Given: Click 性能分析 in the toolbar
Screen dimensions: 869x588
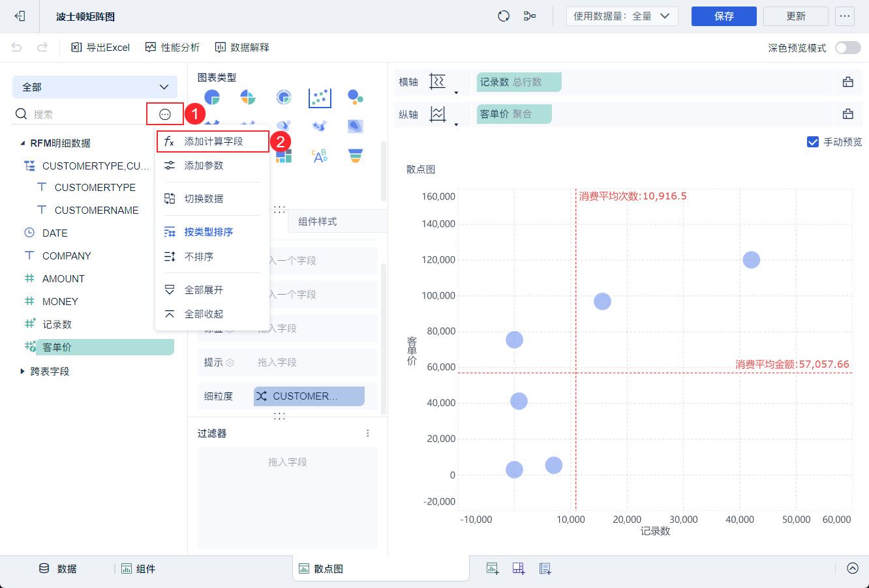Looking at the screenshot, I should click(x=172, y=48).
